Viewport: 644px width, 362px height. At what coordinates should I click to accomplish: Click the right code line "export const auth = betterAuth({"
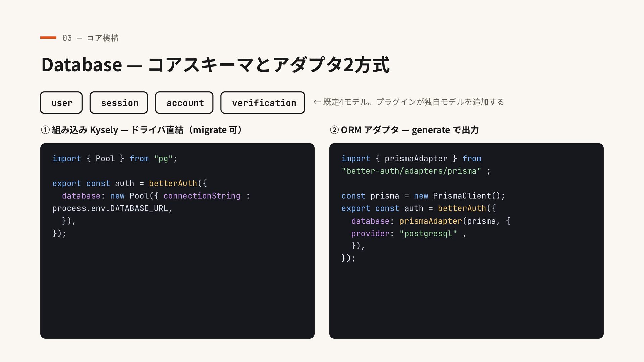click(419, 208)
